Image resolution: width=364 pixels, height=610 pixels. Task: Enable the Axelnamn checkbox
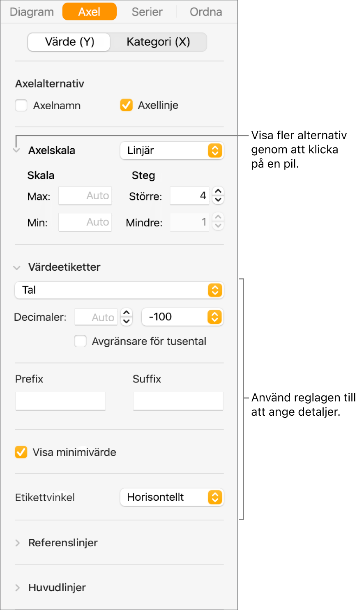tap(21, 106)
